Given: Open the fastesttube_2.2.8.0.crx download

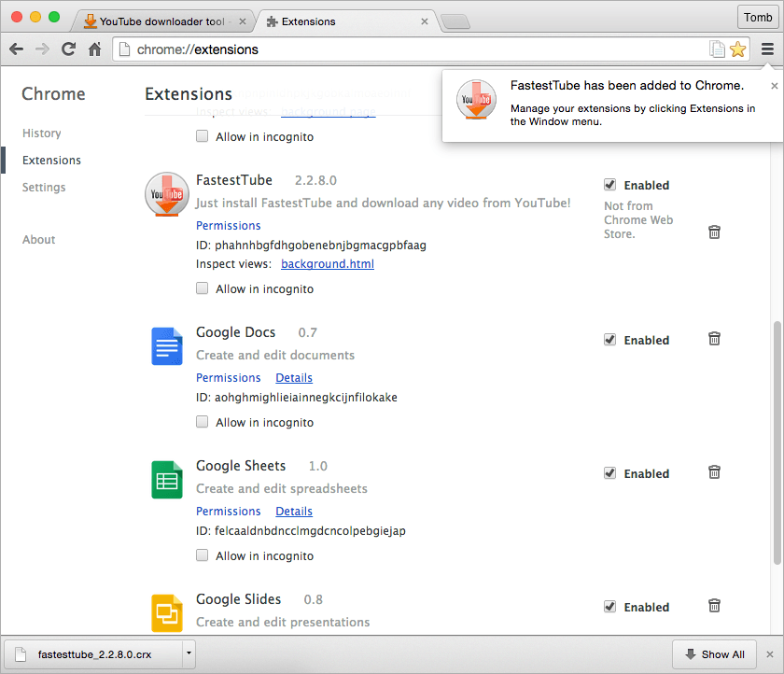Looking at the screenshot, I should (94, 654).
